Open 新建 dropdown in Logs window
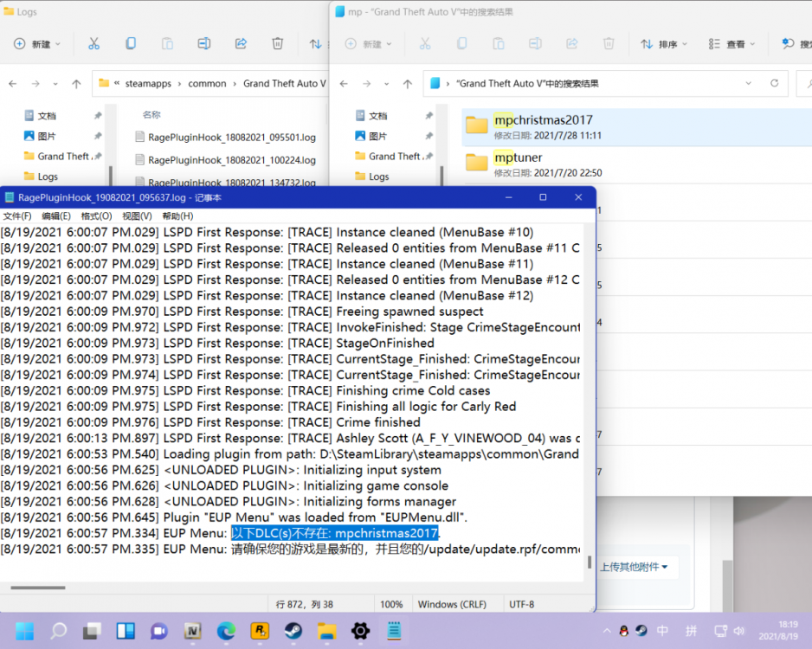The image size is (812, 649). tap(37, 44)
